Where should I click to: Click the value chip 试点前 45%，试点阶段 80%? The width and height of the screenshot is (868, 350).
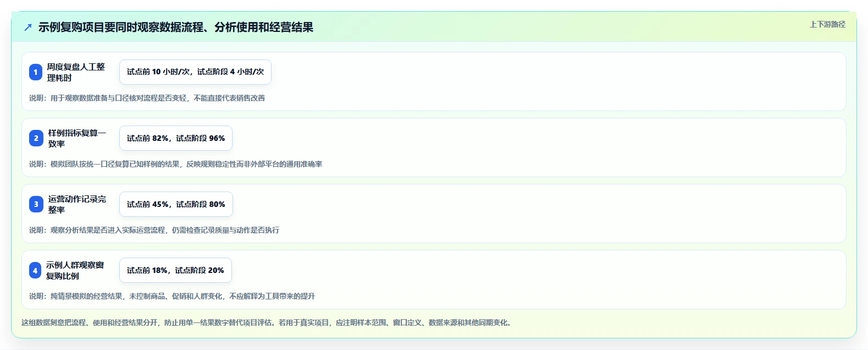[x=176, y=204]
